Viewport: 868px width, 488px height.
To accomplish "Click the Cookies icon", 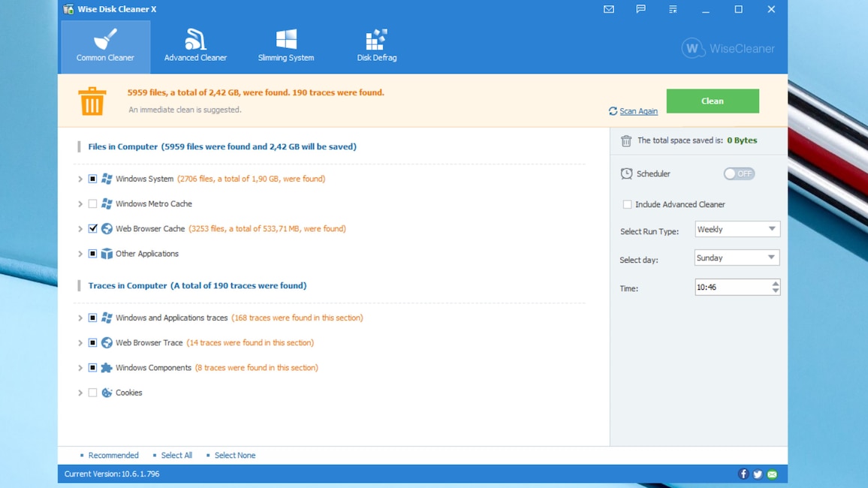I will tap(107, 393).
